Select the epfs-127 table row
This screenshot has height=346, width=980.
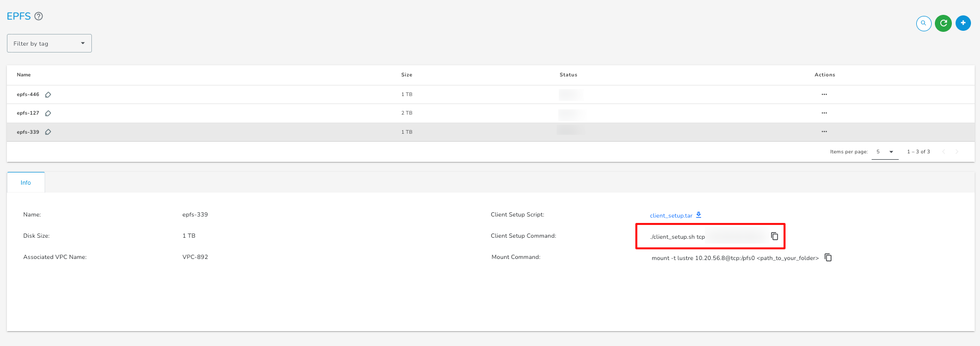click(x=212, y=113)
